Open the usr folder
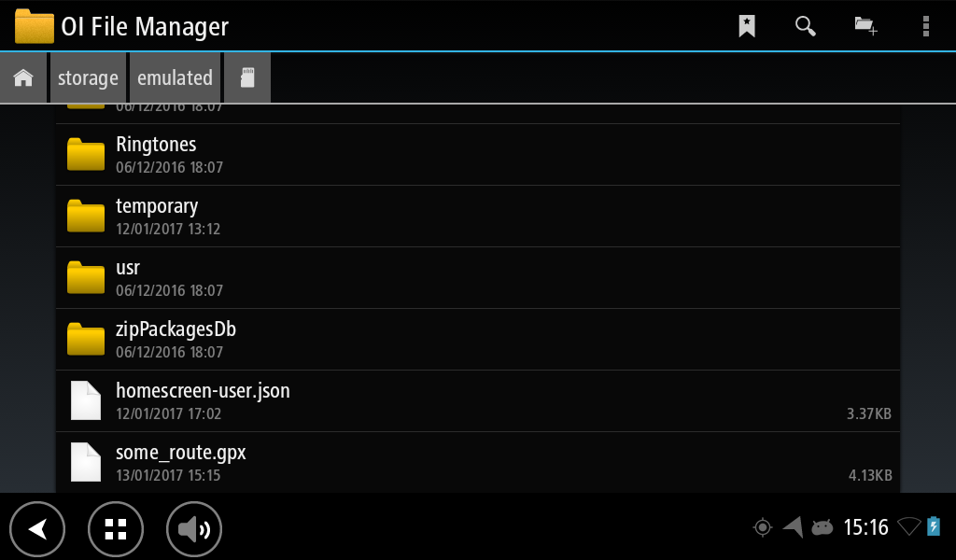 coord(478,278)
